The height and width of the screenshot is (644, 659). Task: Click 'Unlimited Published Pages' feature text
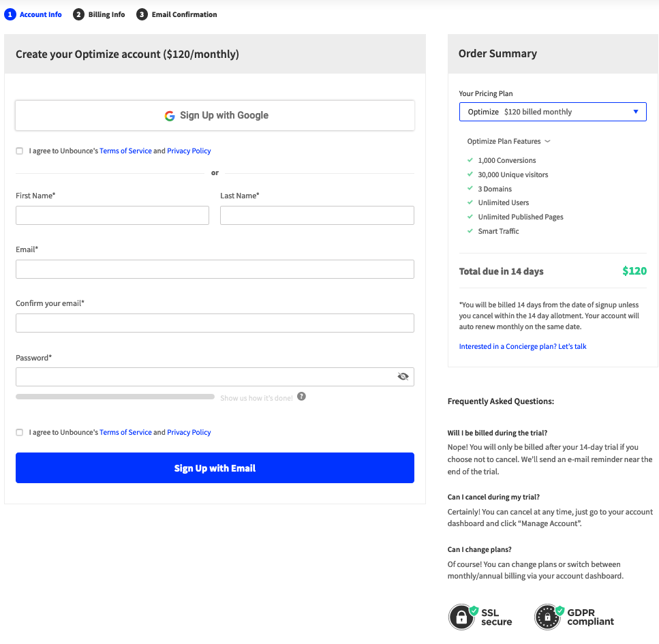click(520, 217)
